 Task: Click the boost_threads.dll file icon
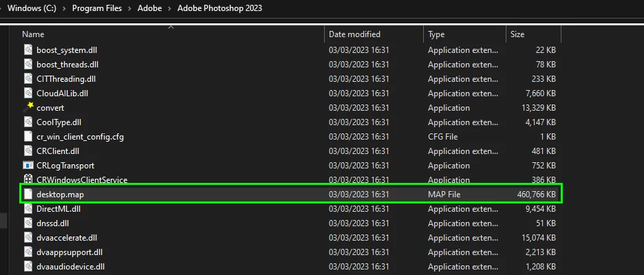28,65
